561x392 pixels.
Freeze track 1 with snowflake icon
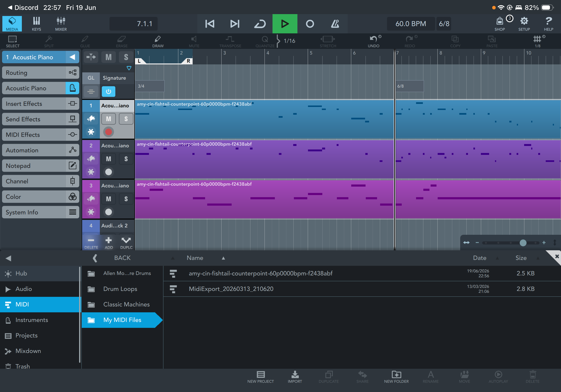(x=91, y=132)
